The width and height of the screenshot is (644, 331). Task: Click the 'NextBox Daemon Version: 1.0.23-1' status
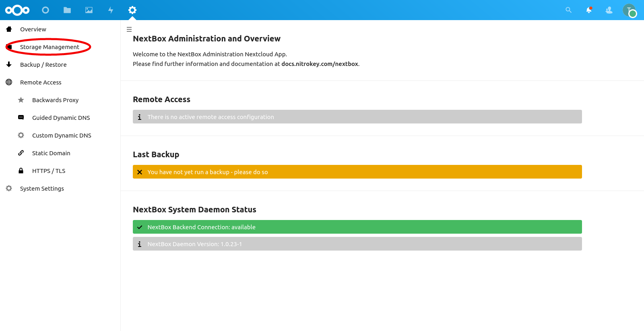pyautogui.click(x=357, y=244)
